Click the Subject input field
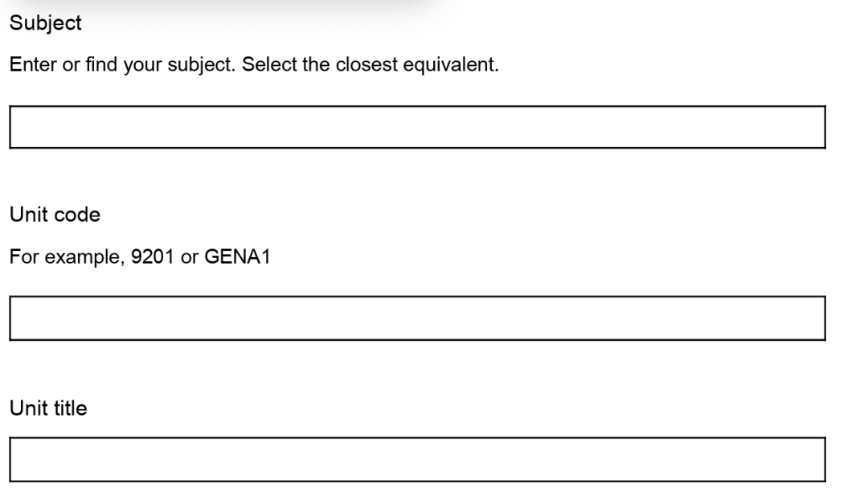Screen dimensions: 868x492 417,127
